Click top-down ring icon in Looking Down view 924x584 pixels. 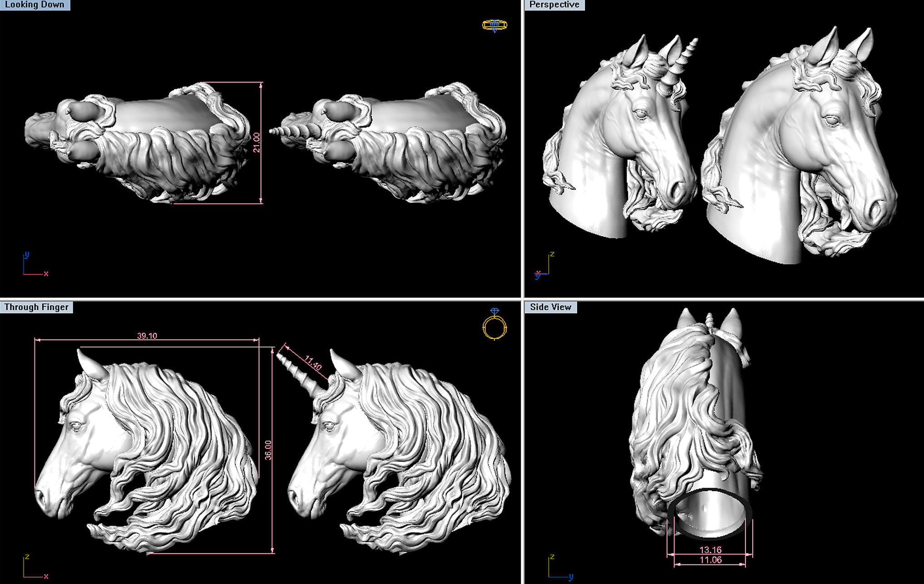(494, 25)
